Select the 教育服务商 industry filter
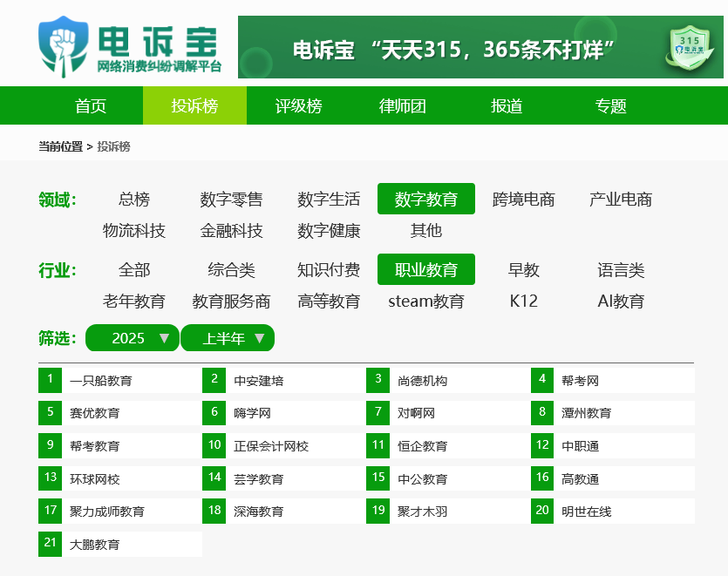The width and height of the screenshot is (728, 576). (231, 302)
